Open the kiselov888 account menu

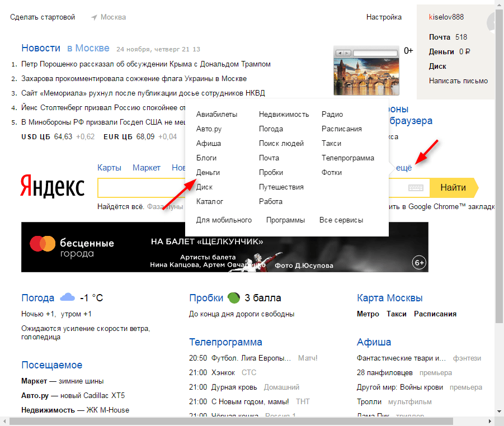[x=446, y=17]
